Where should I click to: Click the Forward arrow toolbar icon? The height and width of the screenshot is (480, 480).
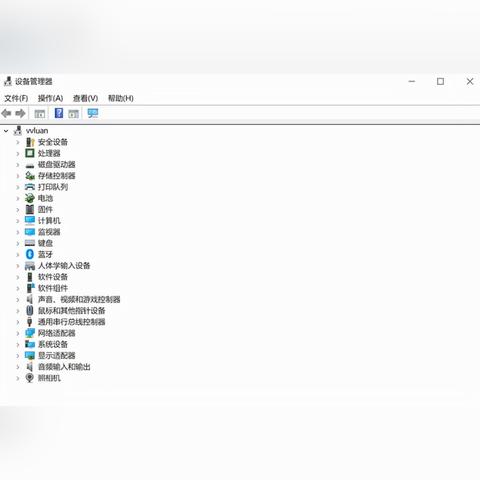click(x=20, y=113)
